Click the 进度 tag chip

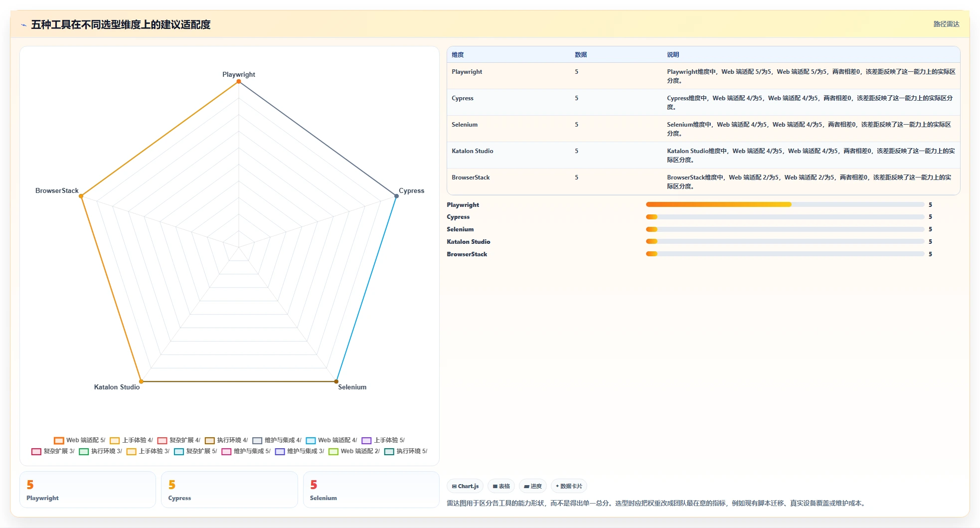coord(533,486)
